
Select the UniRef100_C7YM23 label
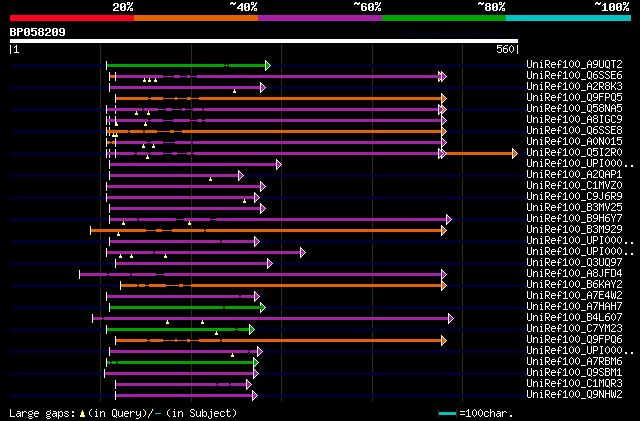click(574, 329)
